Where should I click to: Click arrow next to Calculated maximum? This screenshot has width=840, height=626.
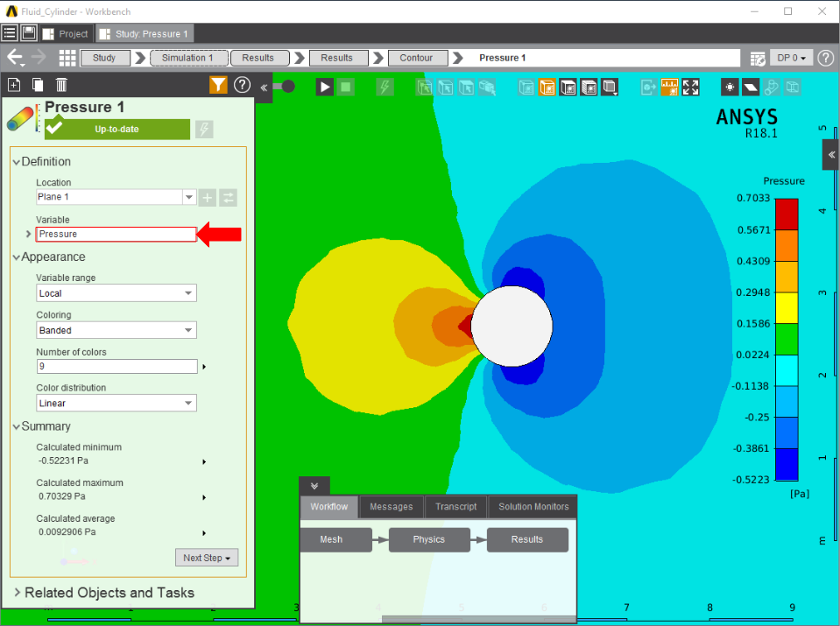click(204, 497)
